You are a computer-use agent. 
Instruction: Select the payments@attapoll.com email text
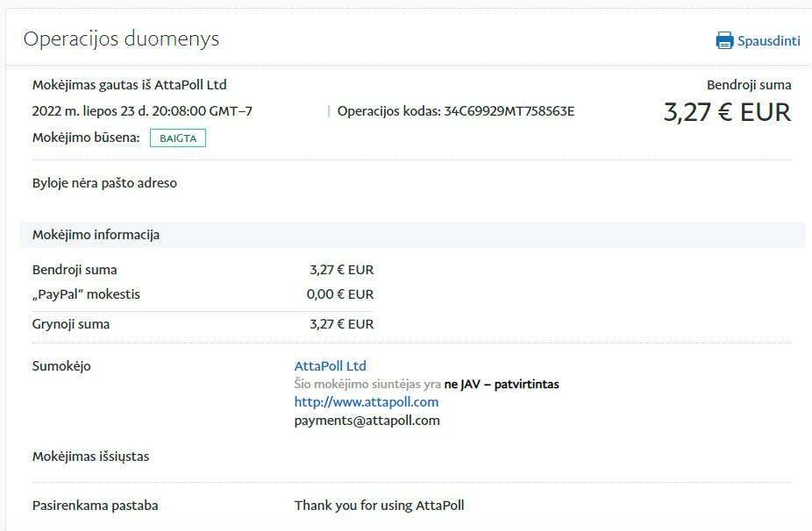[x=367, y=421]
